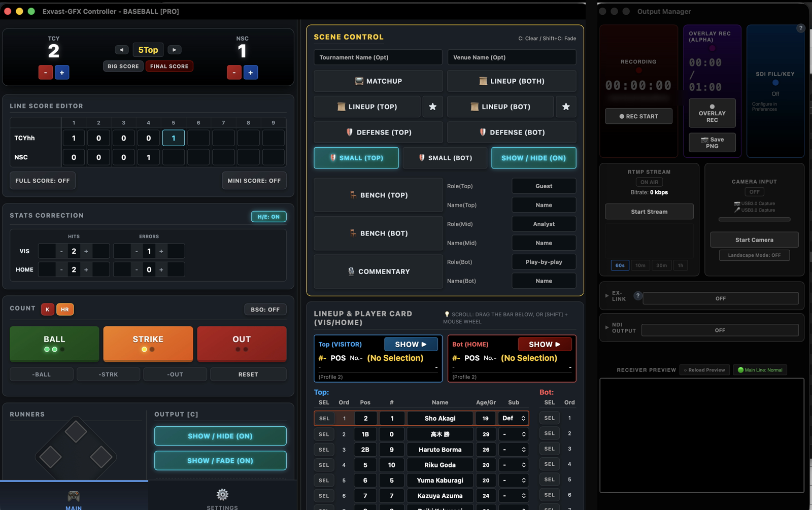Viewport: 812px width, 510px height.
Task: Click the K strikeout badge
Action: coord(48,309)
